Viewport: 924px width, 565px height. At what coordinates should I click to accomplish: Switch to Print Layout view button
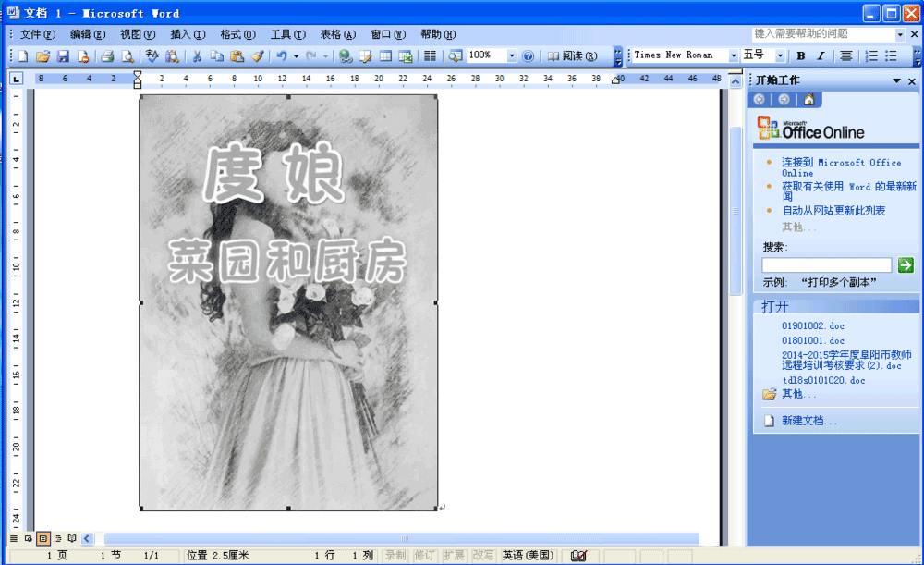tap(43, 538)
